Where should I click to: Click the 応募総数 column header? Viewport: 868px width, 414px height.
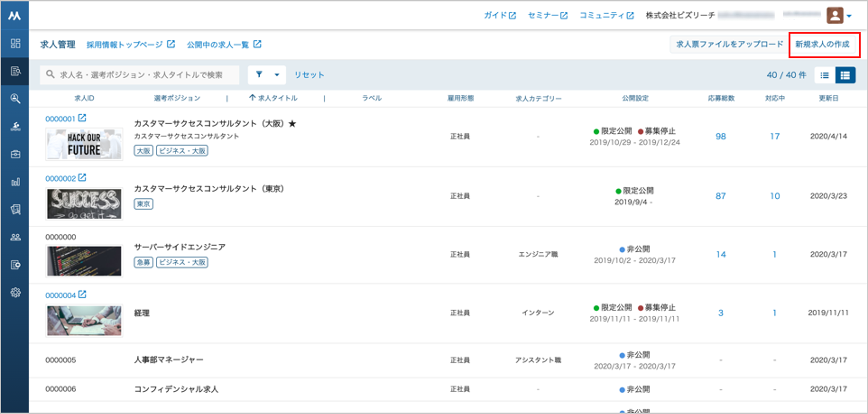(721, 98)
